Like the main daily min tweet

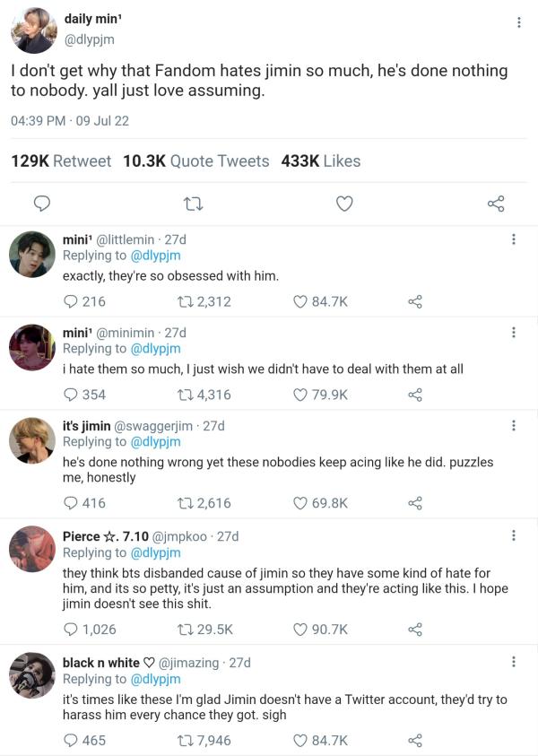click(x=344, y=204)
